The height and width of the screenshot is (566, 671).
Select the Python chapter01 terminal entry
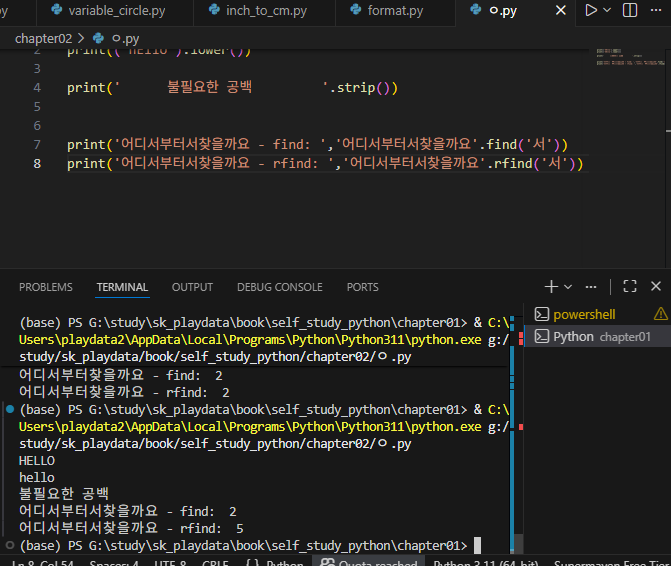point(597,337)
